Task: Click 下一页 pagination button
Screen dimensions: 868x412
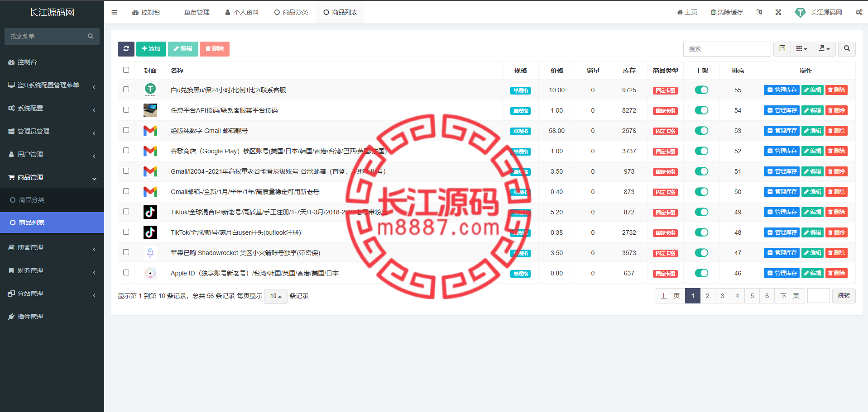Action: point(790,296)
